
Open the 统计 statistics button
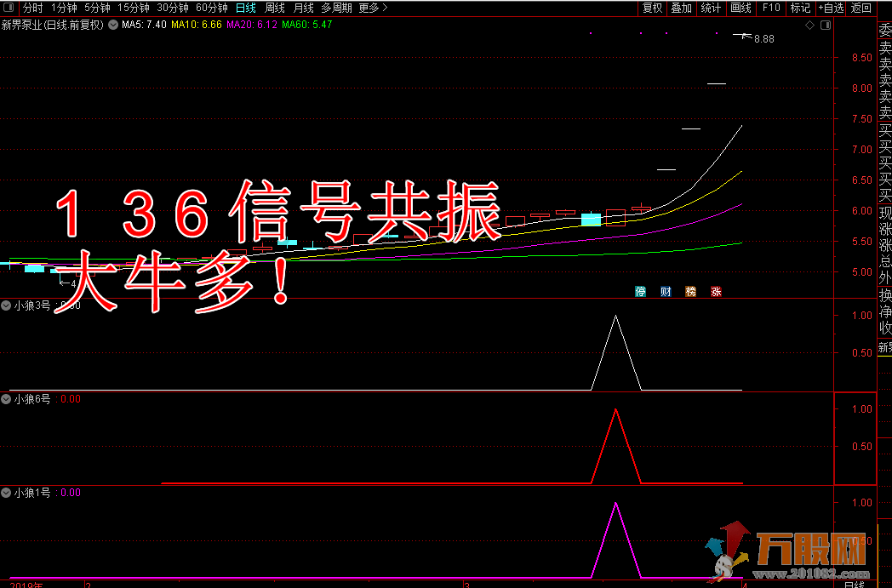pyautogui.click(x=711, y=8)
